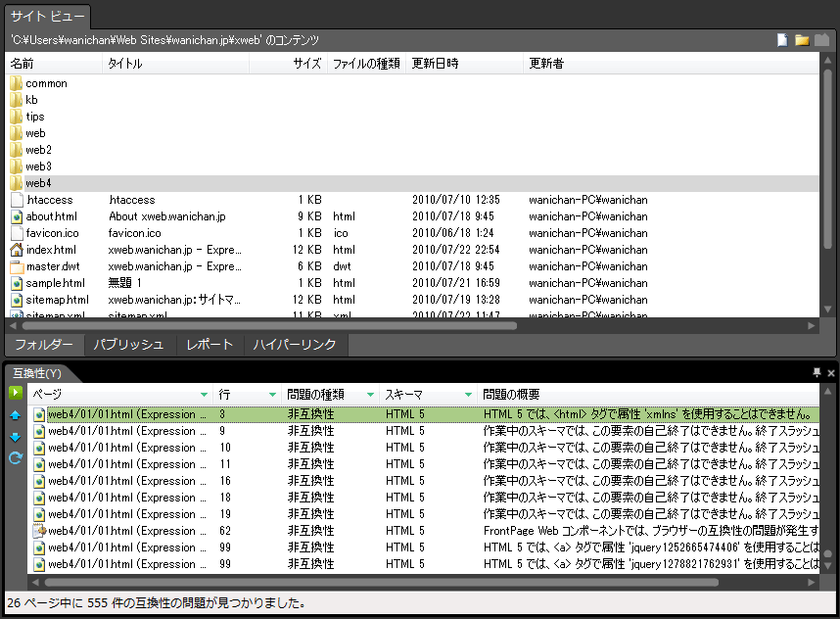Select the jquery1252665474406 issue row

pyautogui.click(x=424, y=548)
